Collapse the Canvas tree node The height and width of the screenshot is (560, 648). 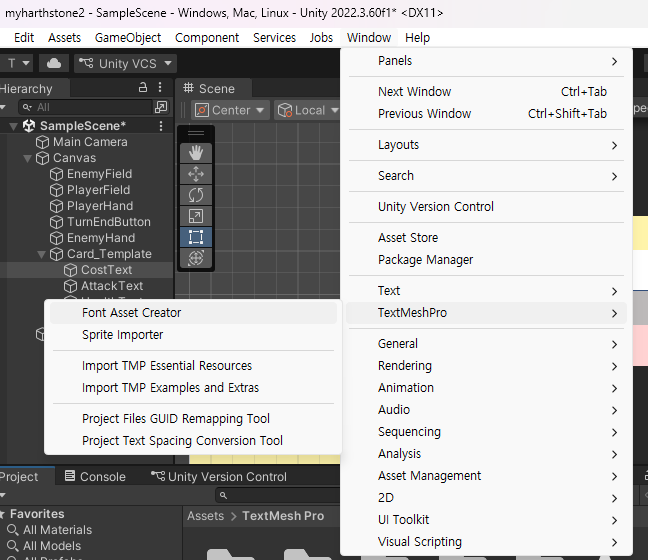[x=28, y=158]
